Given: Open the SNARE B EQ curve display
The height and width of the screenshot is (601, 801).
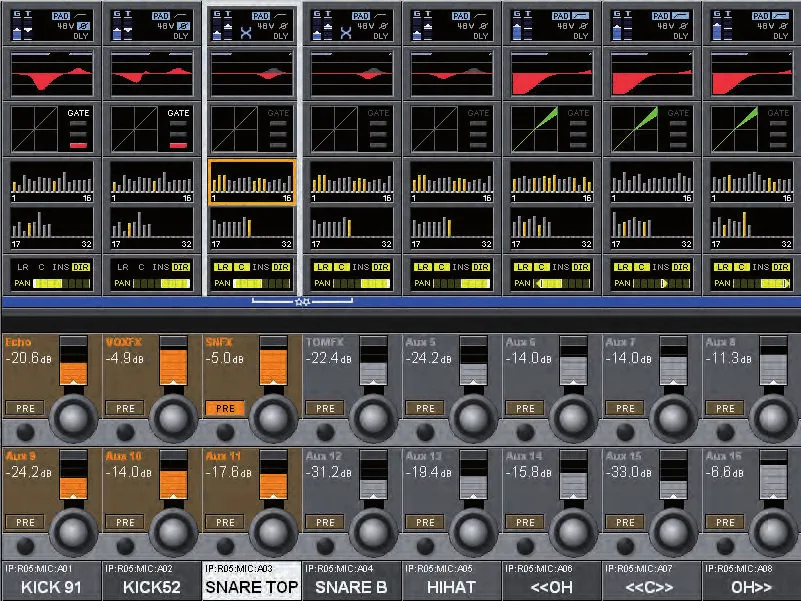Looking at the screenshot, I should tap(351, 74).
